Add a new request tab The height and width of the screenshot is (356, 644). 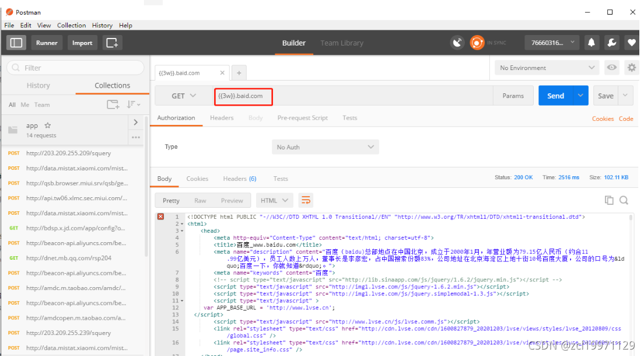(x=239, y=73)
